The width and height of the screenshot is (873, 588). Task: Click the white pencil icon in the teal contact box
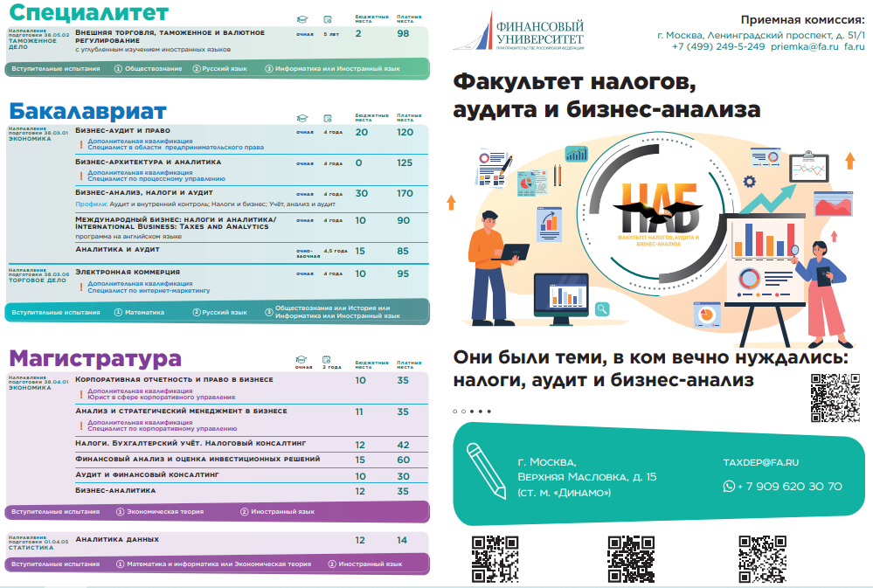click(x=486, y=471)
